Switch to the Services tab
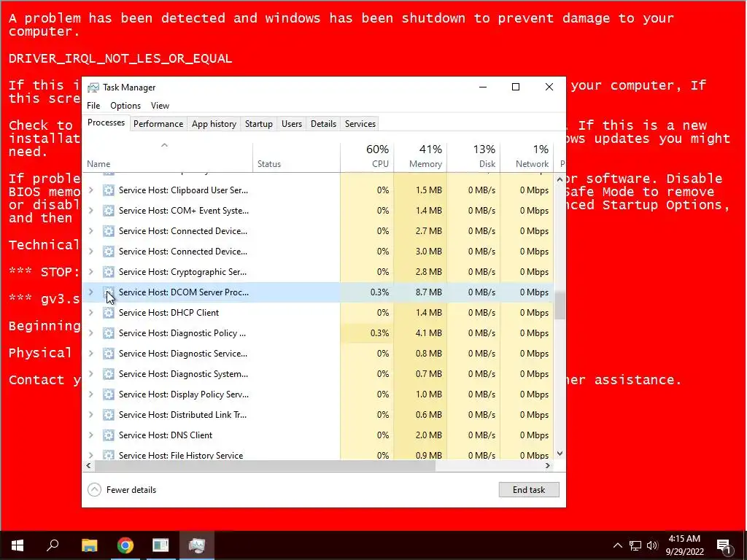Screen dimensions: 747x560 coord(360,124)
